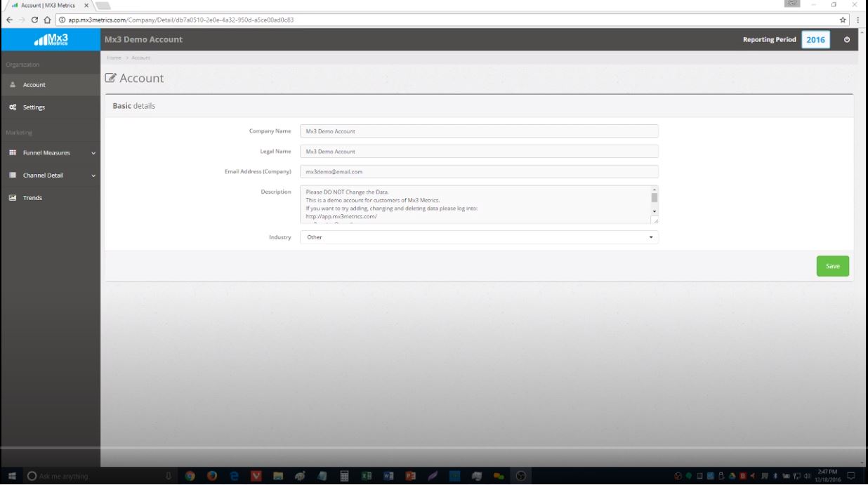This screenshot has height=485, width=868.
Task: Click the Basic details panel header
Action: tap(479, 106)
